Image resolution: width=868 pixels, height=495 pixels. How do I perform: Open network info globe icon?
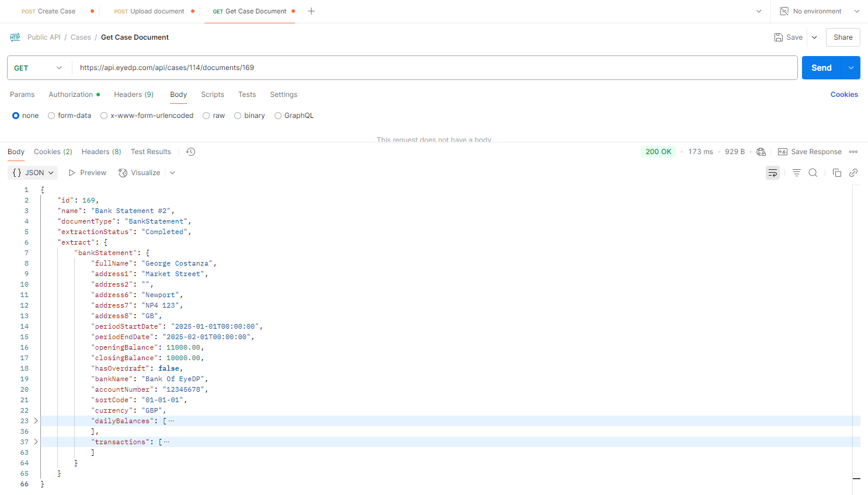pos(761,152)
